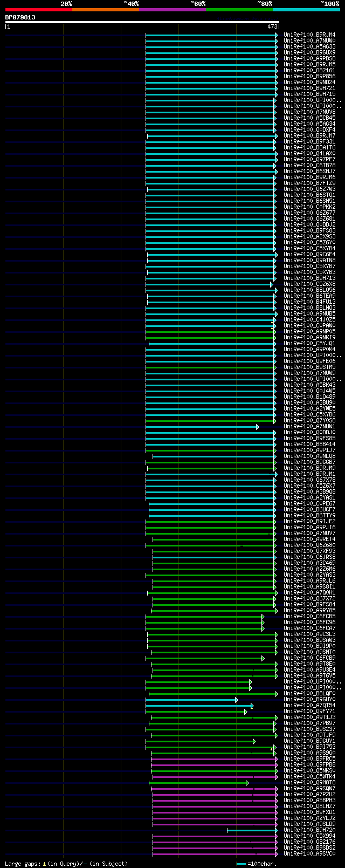The image size is (345, 868).
Task: Click the label UniRef100_Q9FY71
Action: click(x=309, y=712)
